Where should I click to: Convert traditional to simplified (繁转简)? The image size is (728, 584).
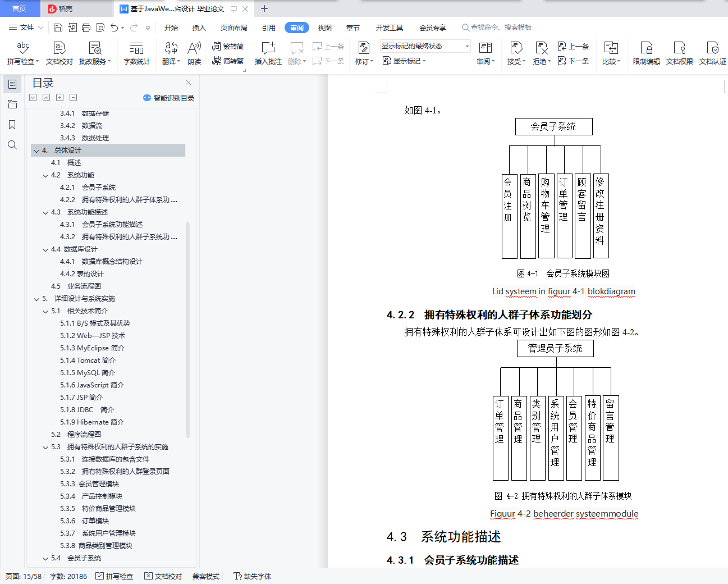click(x=228, y=46)
